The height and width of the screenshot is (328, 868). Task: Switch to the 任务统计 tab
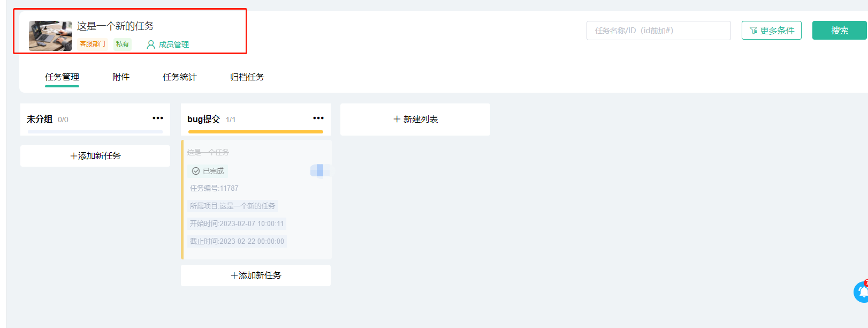(180, 77)
